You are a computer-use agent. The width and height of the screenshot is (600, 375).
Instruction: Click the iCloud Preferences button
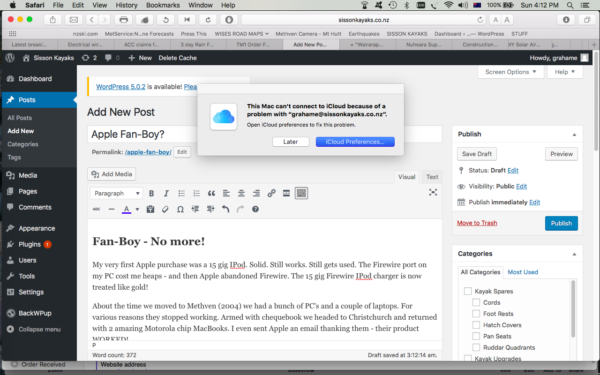coord(355,142)
